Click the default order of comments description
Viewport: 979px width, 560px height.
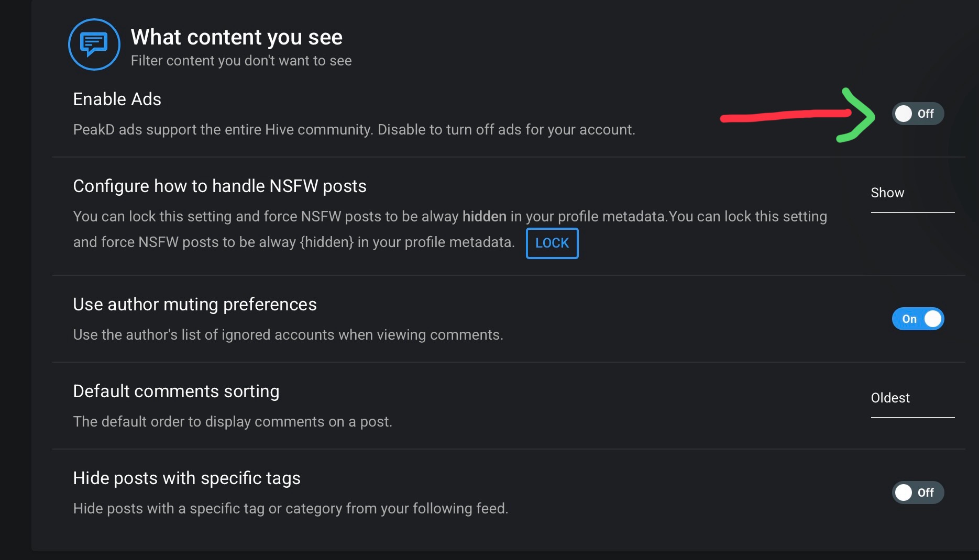pyautogui.click(x=233, y=421)
